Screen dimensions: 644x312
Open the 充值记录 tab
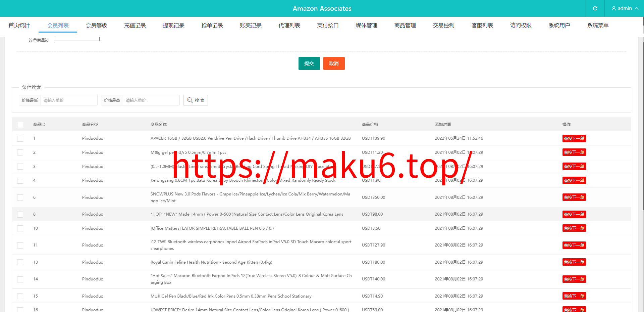click(135, 25)
